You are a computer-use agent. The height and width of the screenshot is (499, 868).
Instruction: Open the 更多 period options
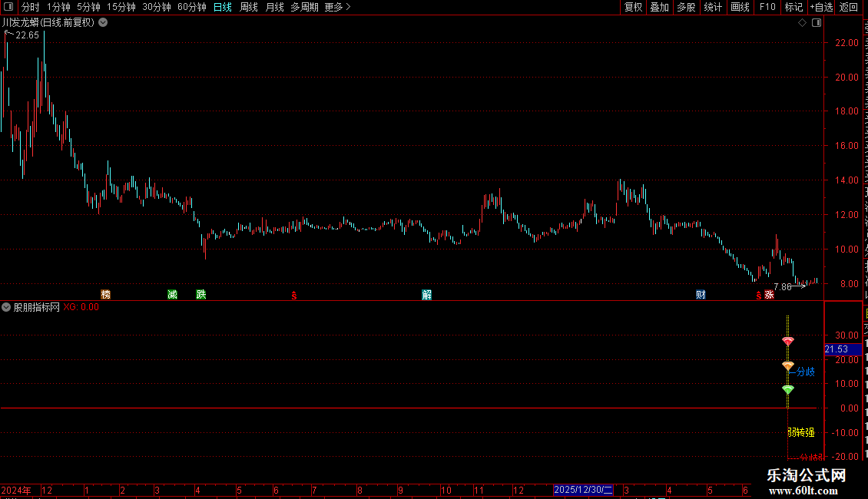point(338,7)
